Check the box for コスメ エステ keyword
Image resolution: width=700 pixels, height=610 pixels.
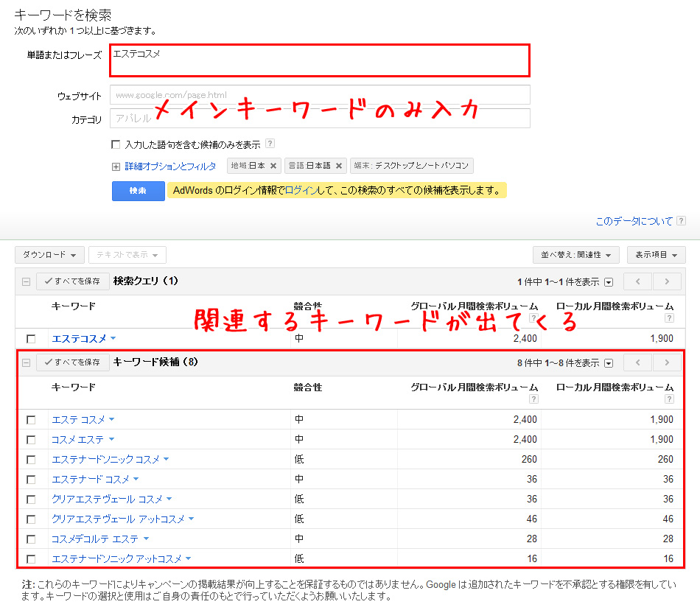[x=31, y=440]
